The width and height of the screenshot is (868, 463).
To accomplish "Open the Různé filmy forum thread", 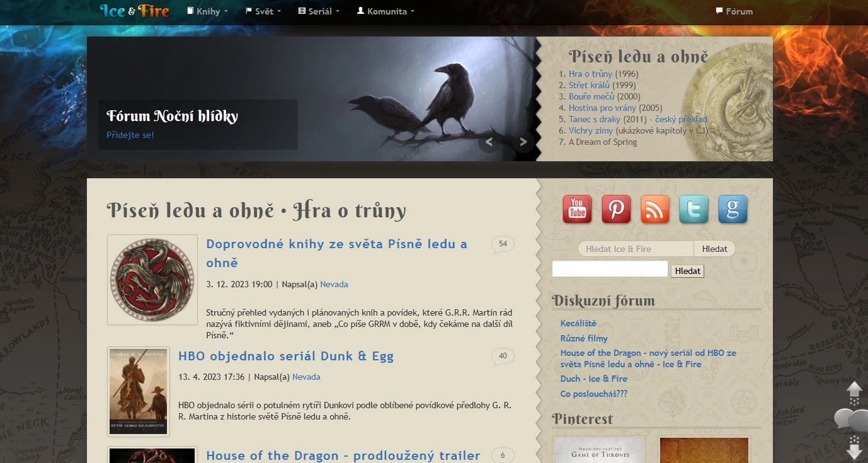I will pyautogui.click(x=584, y=338).
